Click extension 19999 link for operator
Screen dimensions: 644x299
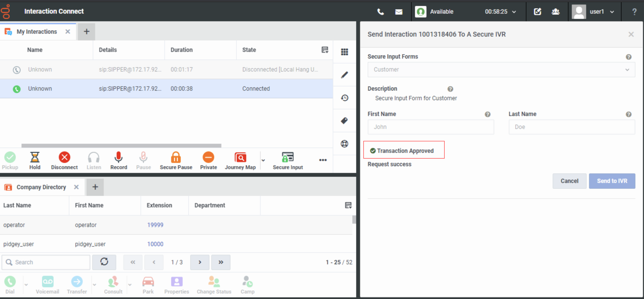click(155, 225)
